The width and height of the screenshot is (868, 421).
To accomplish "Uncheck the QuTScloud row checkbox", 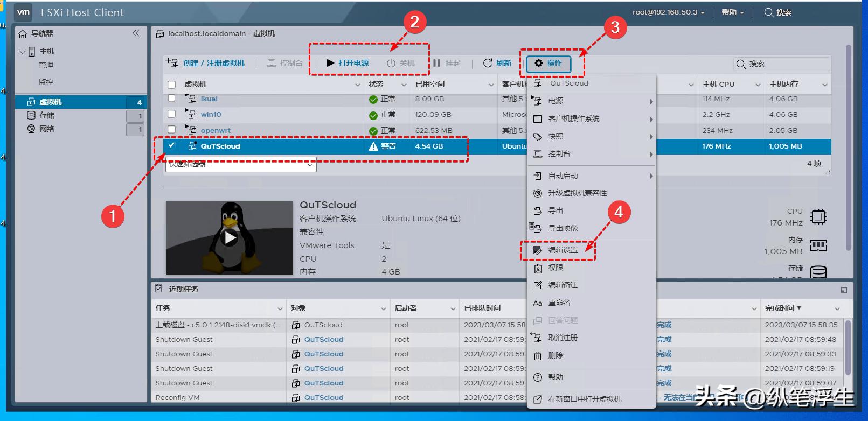I will tap(171, 145).
